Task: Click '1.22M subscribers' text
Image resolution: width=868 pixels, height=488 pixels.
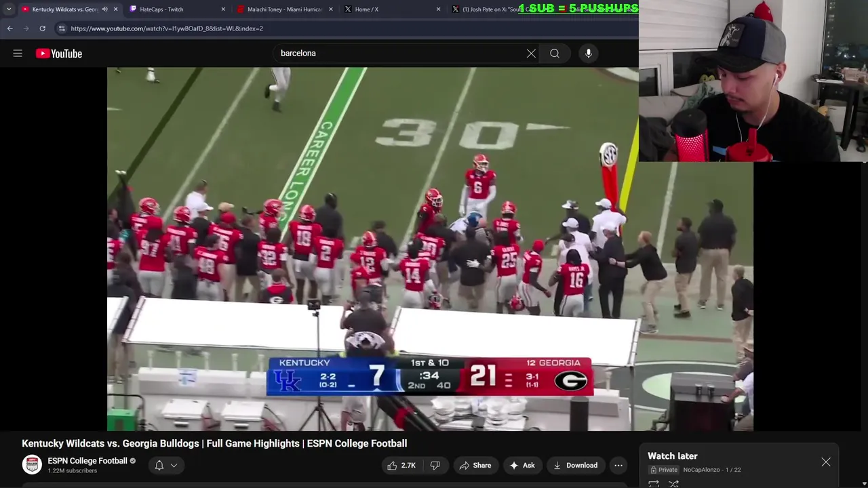Action: 72,470
